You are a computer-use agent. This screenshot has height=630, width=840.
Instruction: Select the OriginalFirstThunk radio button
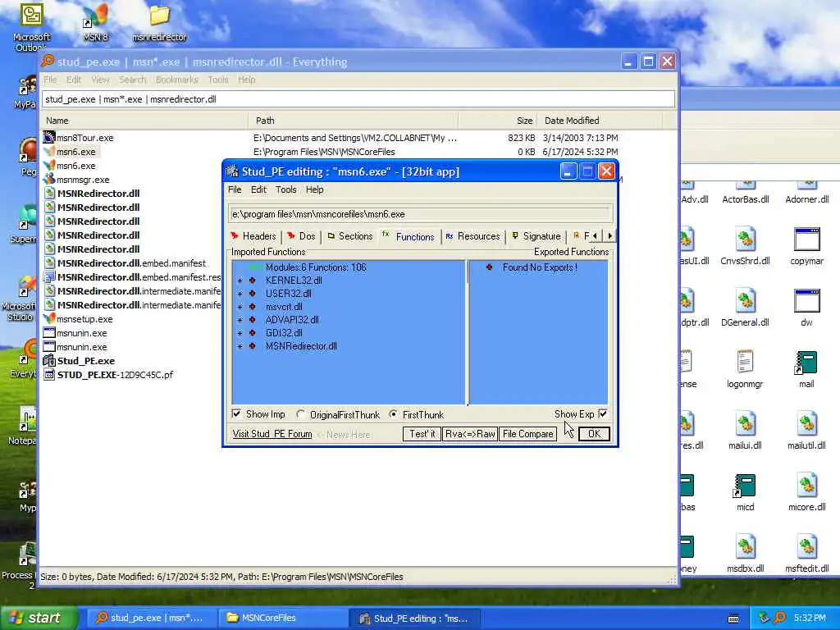click(x=300, y=414)
